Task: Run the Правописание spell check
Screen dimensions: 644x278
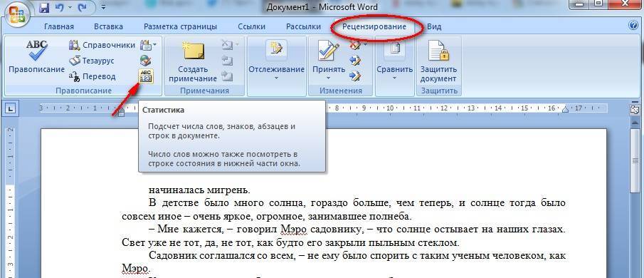Action: [36, 57]
